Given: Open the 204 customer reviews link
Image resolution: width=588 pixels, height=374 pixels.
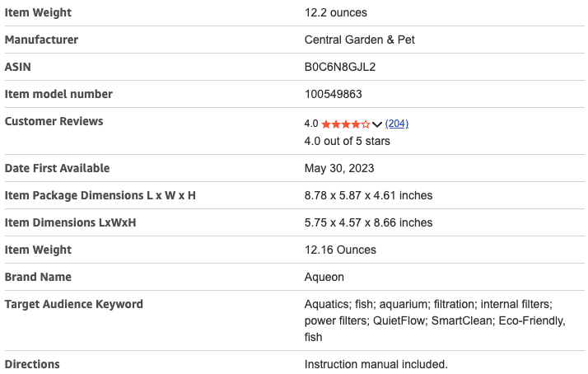Looking at the screenshot, I should coord(397,124).
